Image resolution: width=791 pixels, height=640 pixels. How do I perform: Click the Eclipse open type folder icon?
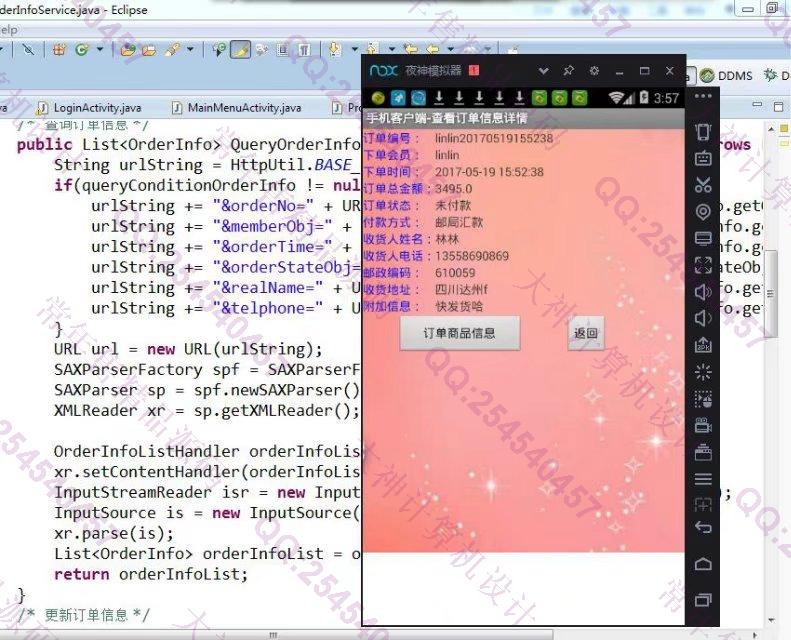(x=128, y=49)
